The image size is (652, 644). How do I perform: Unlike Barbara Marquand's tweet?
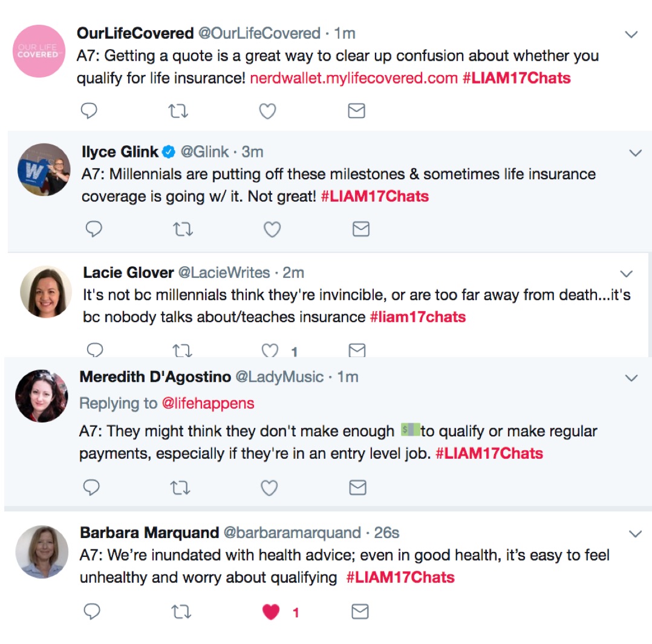[x=271, y=612]
